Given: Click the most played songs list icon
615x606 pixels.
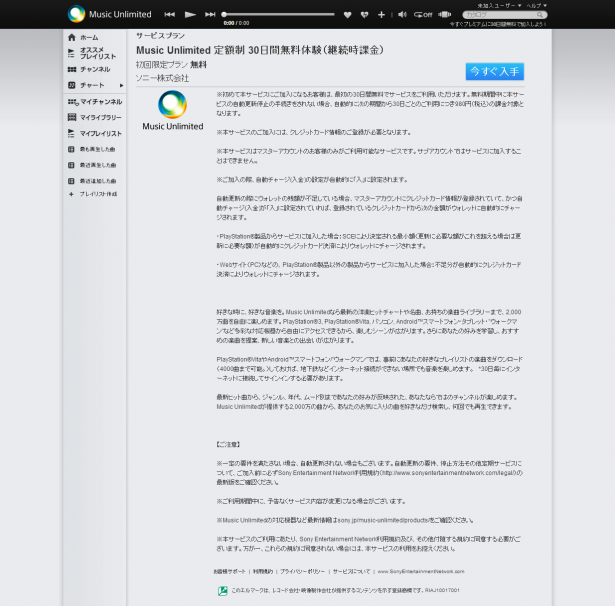Looking at the screenshot, I should (71, 149).
